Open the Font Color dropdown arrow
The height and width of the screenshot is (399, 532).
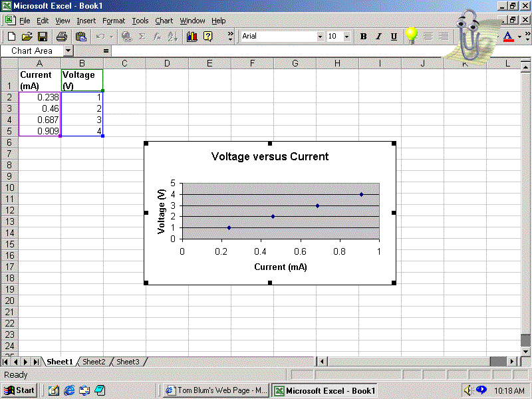coord(519,37)
